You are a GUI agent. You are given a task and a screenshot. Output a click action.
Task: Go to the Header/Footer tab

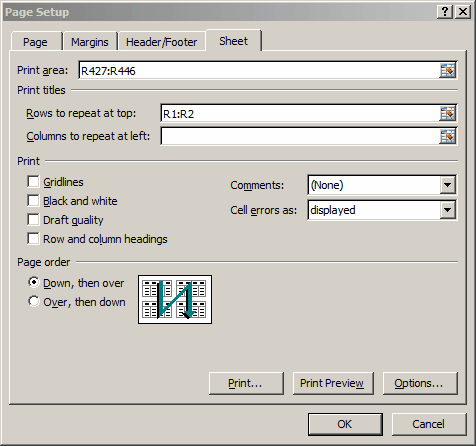tap(162, 42)
